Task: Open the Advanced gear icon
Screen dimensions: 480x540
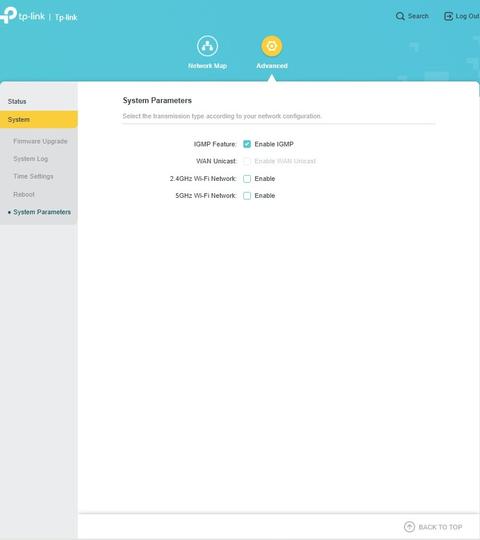Action: [272, 46]
